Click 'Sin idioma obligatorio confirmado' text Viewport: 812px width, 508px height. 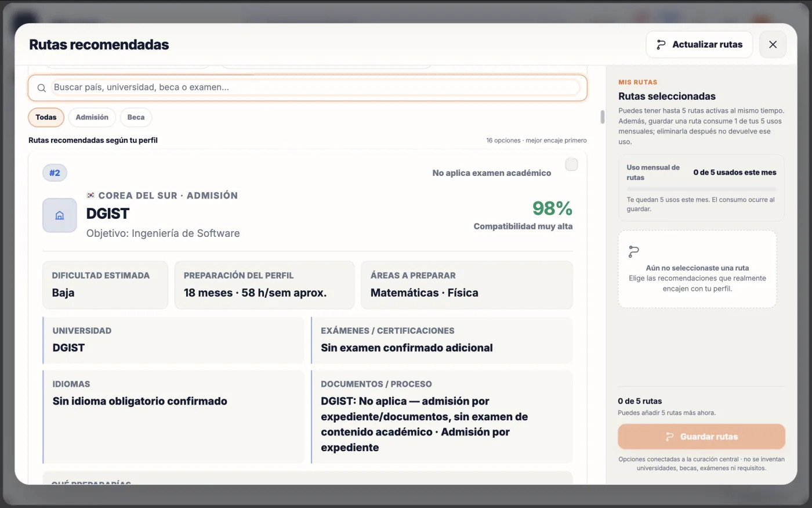140,401
